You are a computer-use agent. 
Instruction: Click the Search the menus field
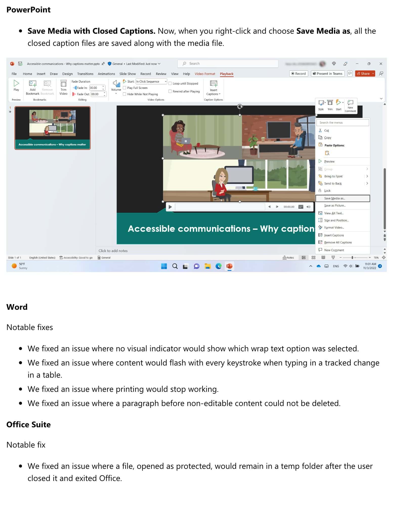click(343, 123)
